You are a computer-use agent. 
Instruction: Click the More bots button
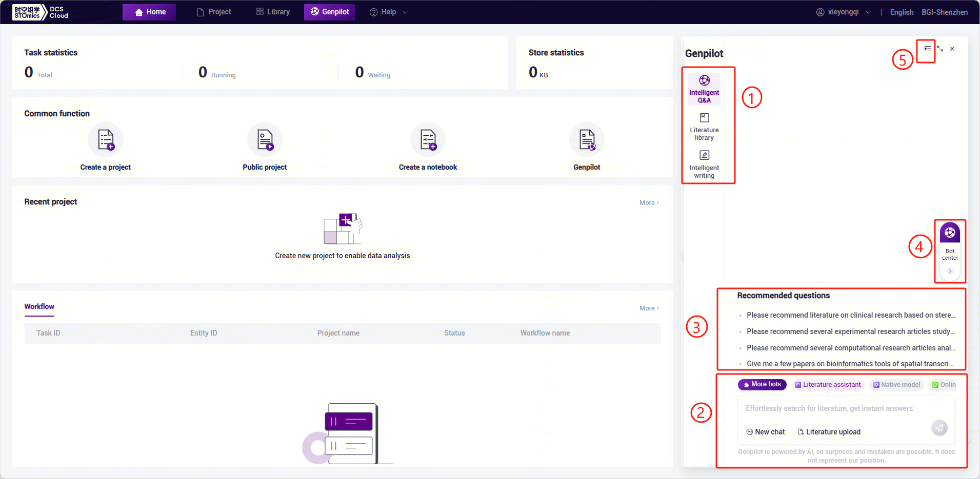(762, 385)
